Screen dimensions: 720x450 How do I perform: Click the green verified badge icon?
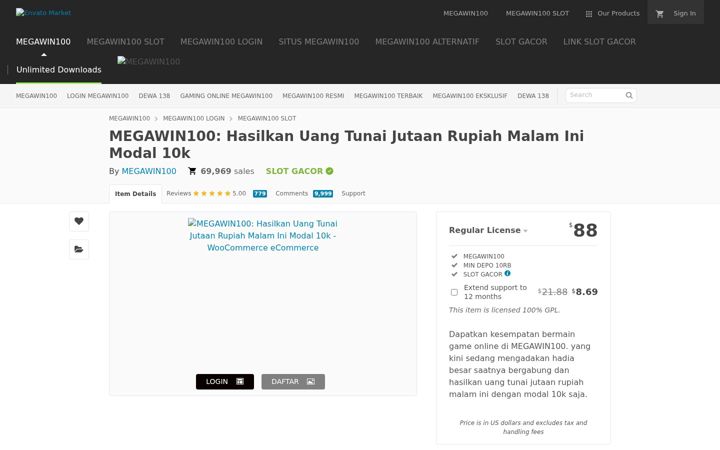coord(329,171)
